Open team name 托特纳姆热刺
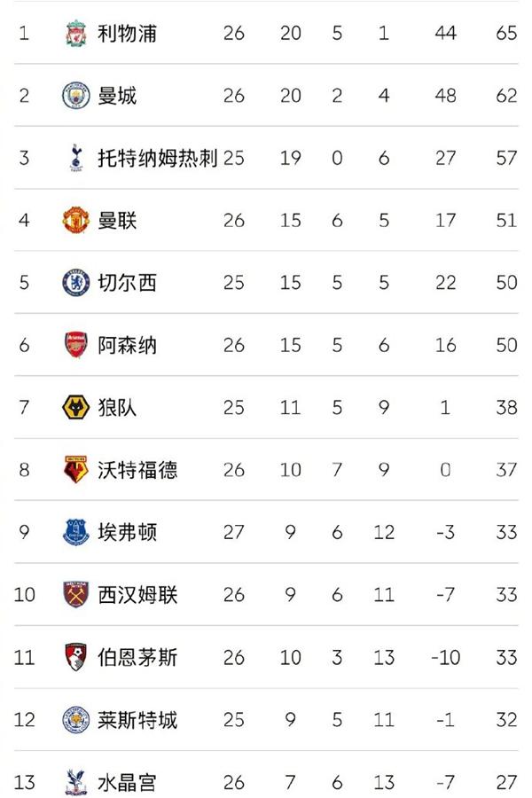 tap(157, 158)
